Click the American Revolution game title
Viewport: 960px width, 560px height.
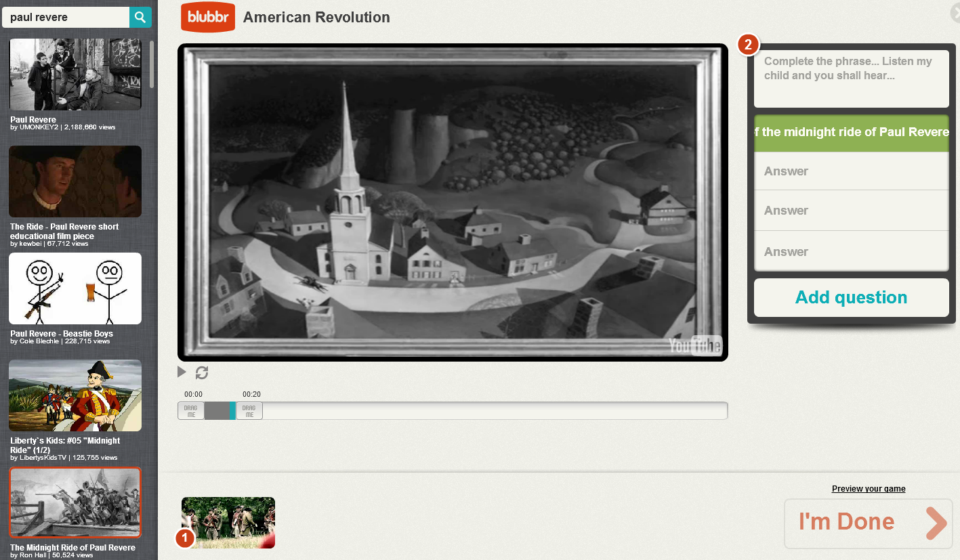(x=316, y=18)
